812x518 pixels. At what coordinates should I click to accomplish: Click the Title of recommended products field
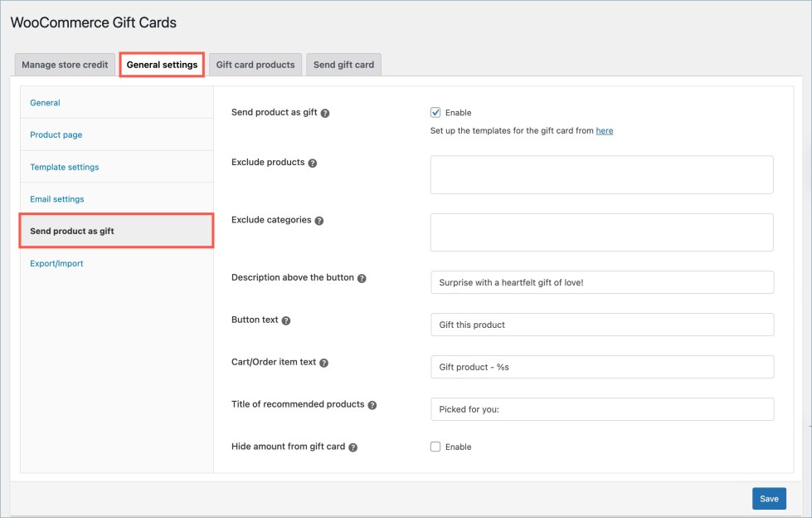coord(602,409)
